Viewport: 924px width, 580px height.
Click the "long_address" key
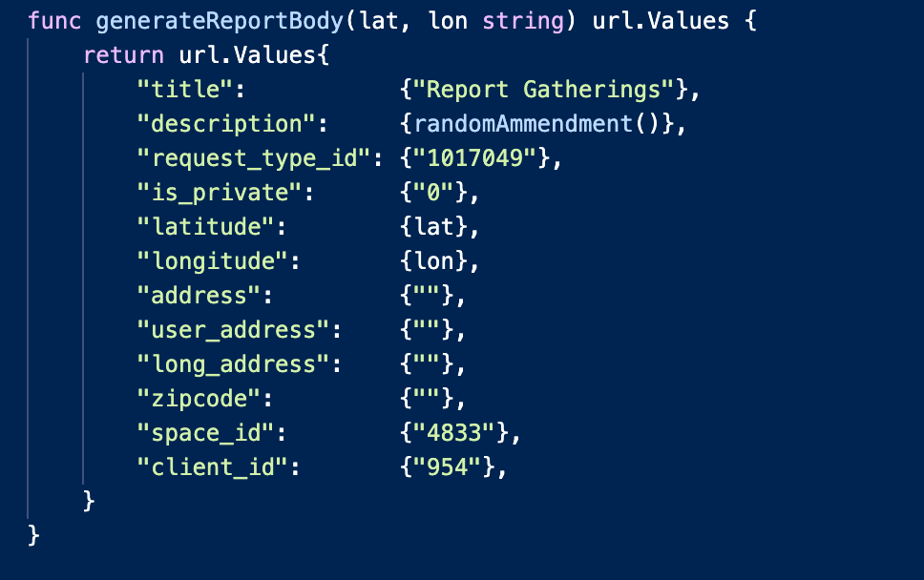[x=241, y=364]
